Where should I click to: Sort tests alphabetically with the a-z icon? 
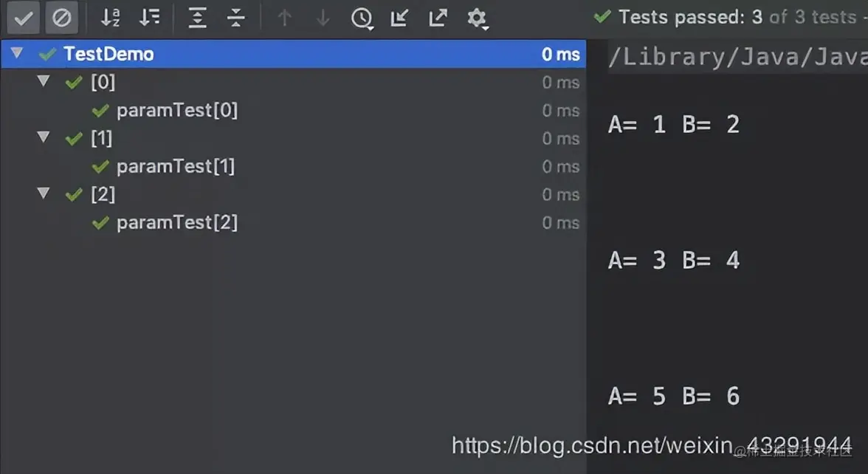pyautogui.click(x=111, y=18)
